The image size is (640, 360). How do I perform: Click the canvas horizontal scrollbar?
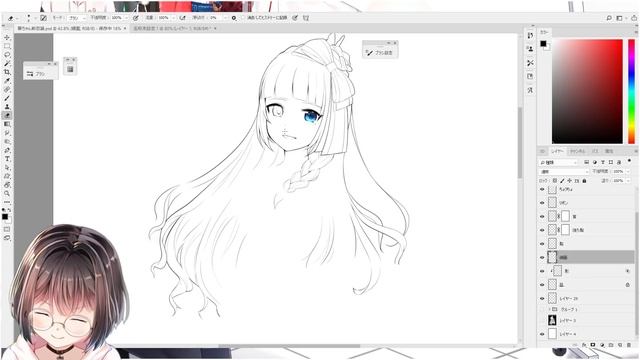click(x=289, y=346)
